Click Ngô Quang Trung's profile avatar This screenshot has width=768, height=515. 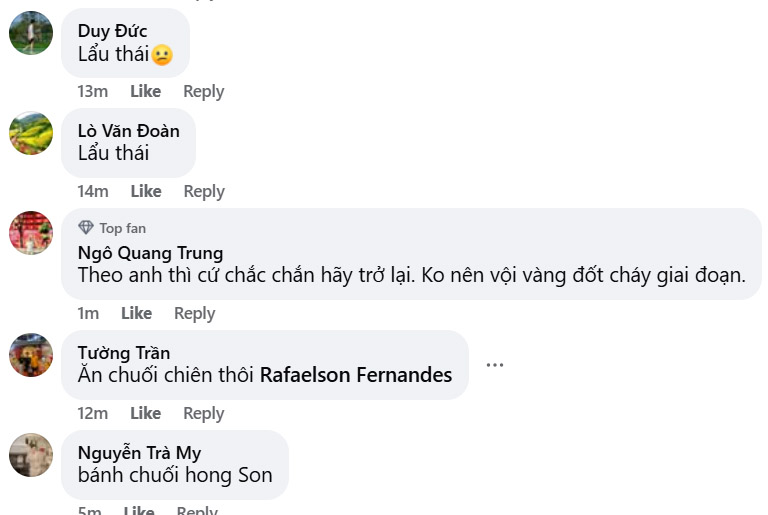[31, 233]
